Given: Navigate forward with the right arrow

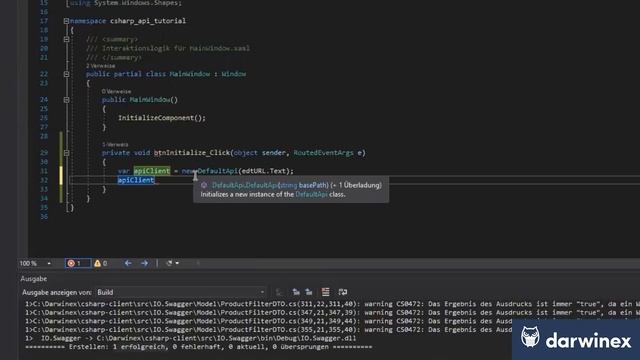Looking at the screenshot, I should tap(144, 263).
